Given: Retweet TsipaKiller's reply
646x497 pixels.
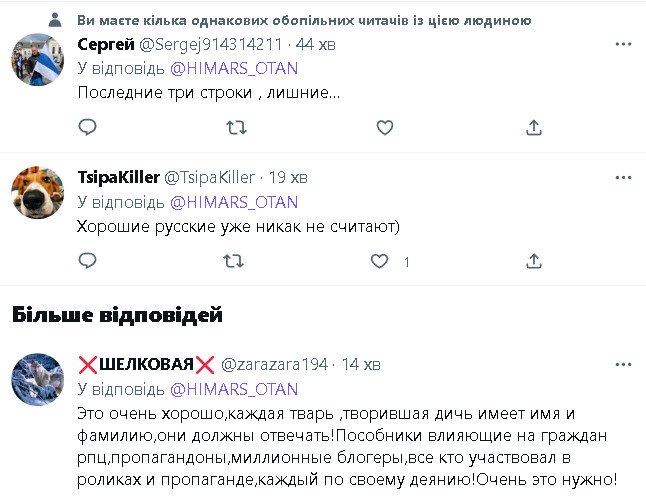Looking at the screenshot, I should pyautogui.click(x=236, y=261).
